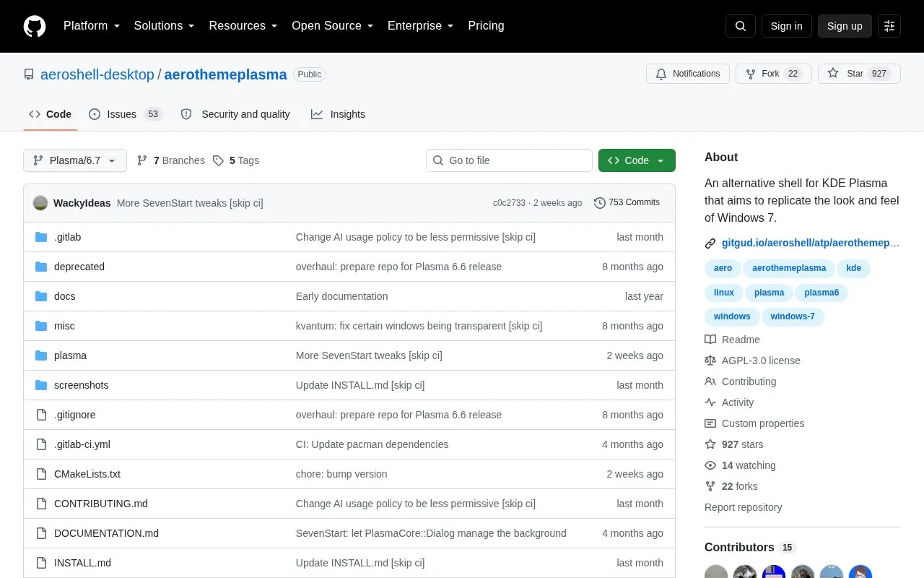The image size is (924, 578).
Task: Click the commit history clock icon
Action: click(599, 203)
